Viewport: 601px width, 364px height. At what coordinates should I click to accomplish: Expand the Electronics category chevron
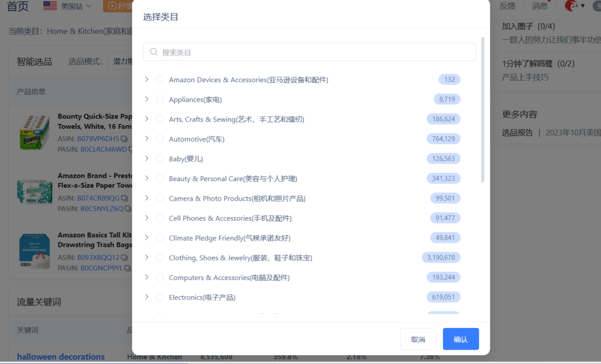tap(147, 297)
